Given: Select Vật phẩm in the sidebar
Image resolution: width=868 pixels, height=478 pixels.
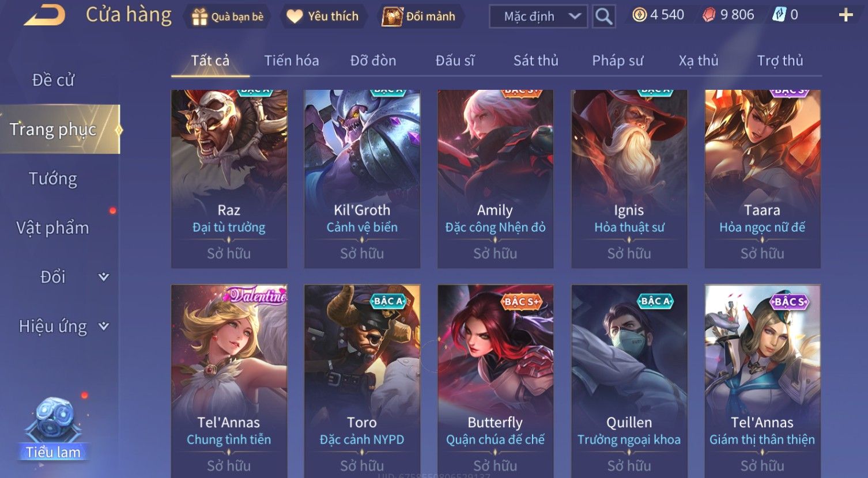Looking at the screenshot, I should [x=53, y=228].
